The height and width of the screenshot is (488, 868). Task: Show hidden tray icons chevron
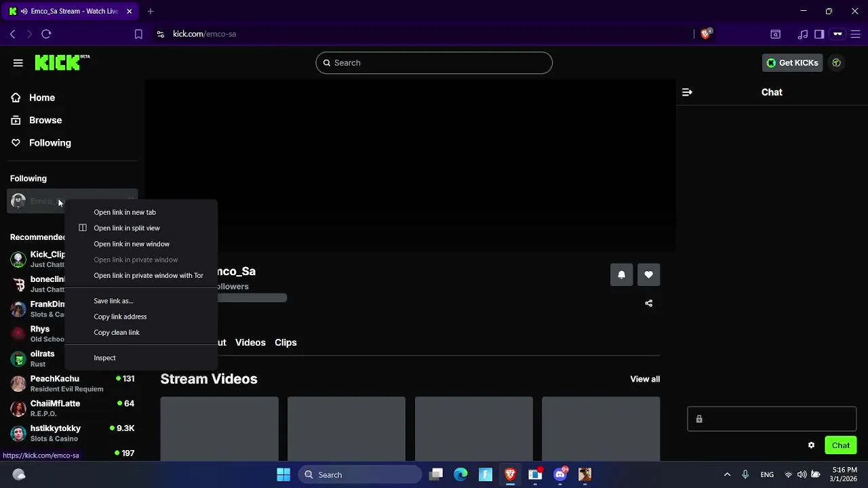[727, 474]
